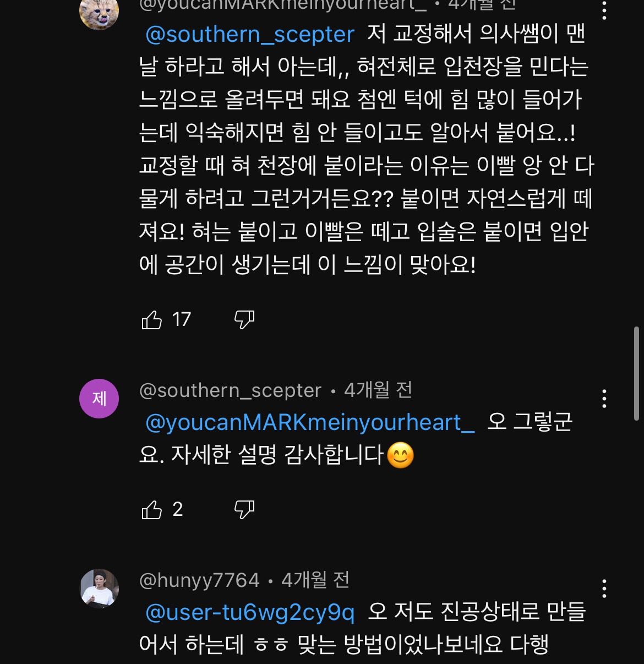644x664 pixels.
Task: Like the comment with 17 likes
Action: pyautogui.click(x=152, y=320)
